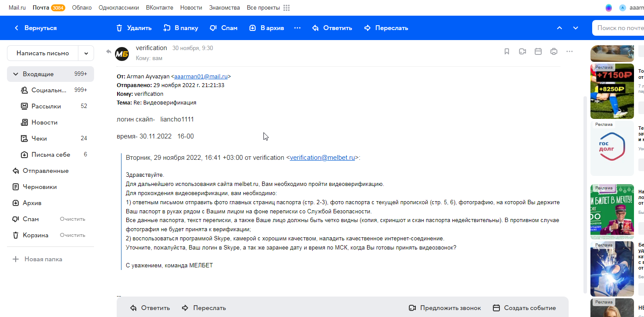The width and height of the screenshot is (644, 317).
Task: Expand the compose options dropdown arrow
Action: pos(86,53)
